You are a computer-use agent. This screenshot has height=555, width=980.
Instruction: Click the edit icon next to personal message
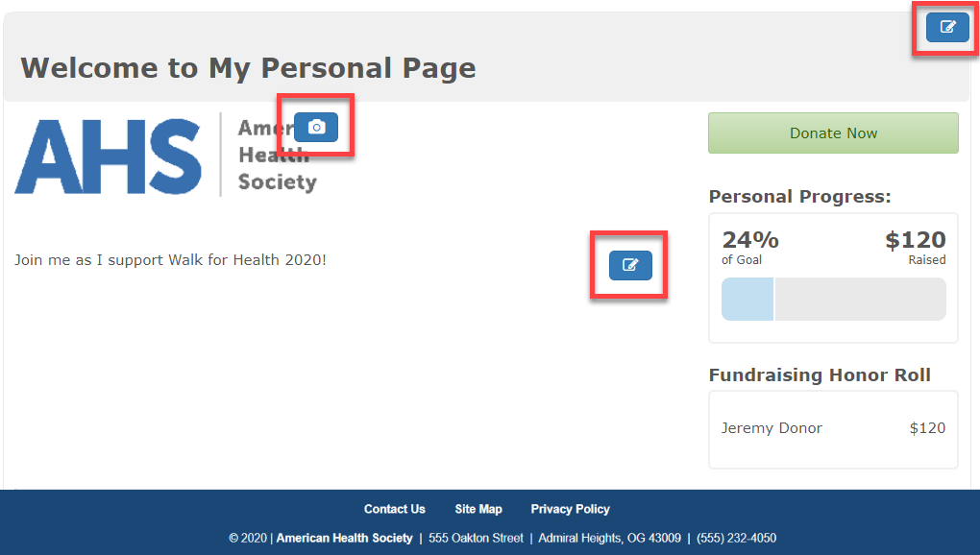(630, 265)
